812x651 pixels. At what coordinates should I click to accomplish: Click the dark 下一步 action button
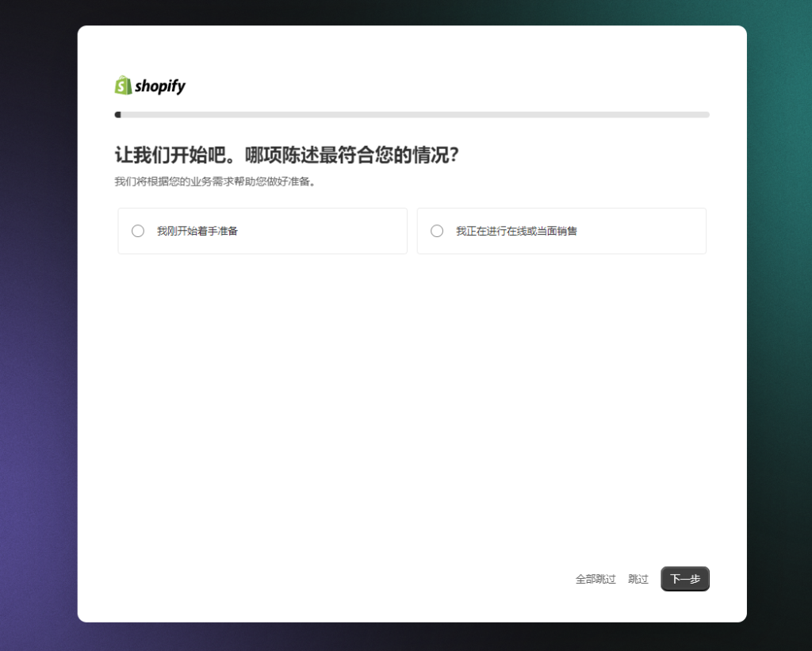684,579
